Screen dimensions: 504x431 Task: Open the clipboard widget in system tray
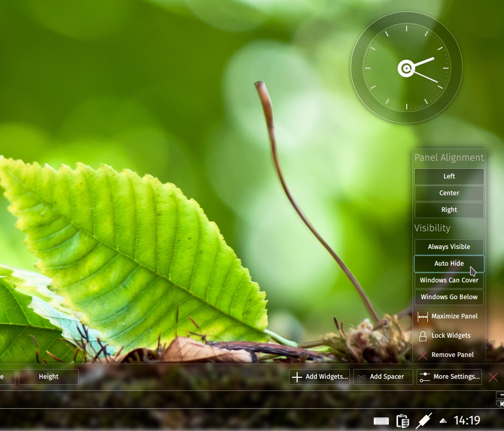point(403,421)
